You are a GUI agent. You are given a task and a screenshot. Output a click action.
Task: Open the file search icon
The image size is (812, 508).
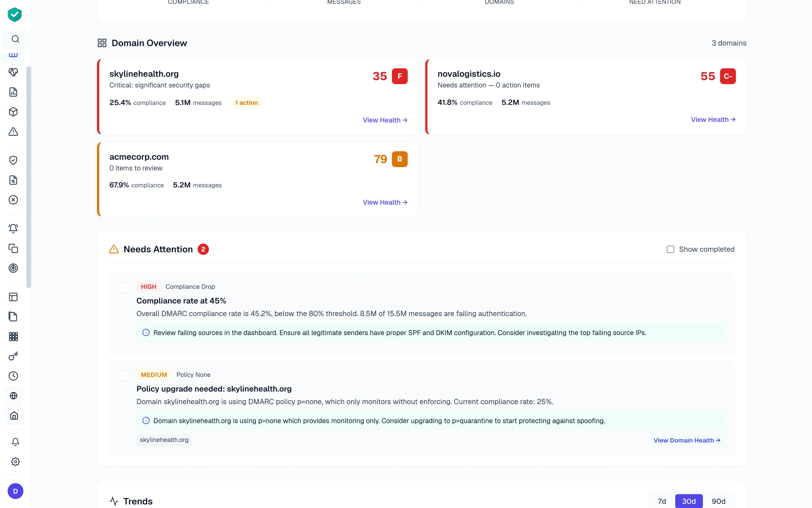click(x=13, y=180)
